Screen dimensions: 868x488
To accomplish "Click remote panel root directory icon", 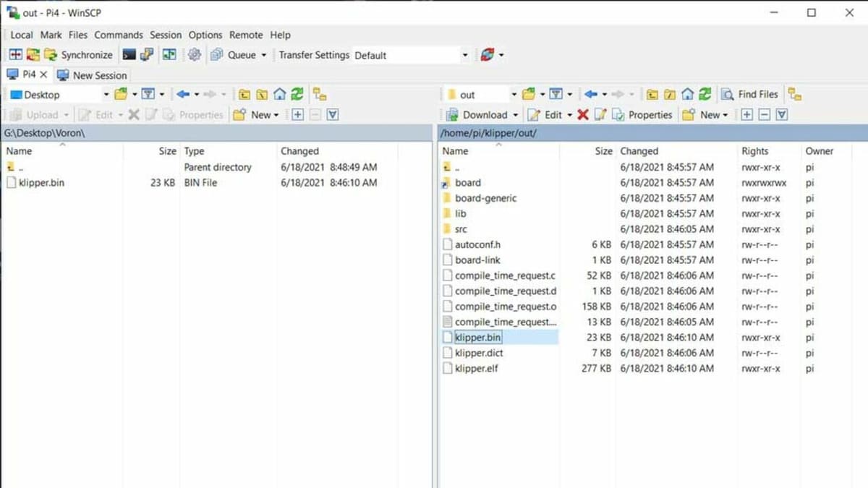I will (670, 94).
